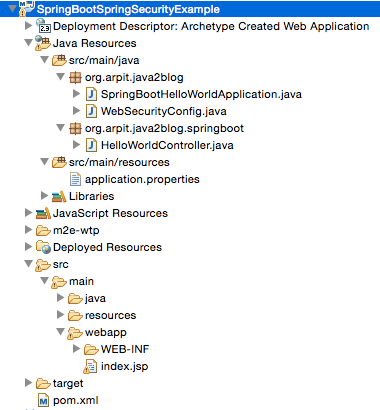Click the Deployed Resources icon
Viewport: 380px width, 410px height.
click(x=43, y=247)
